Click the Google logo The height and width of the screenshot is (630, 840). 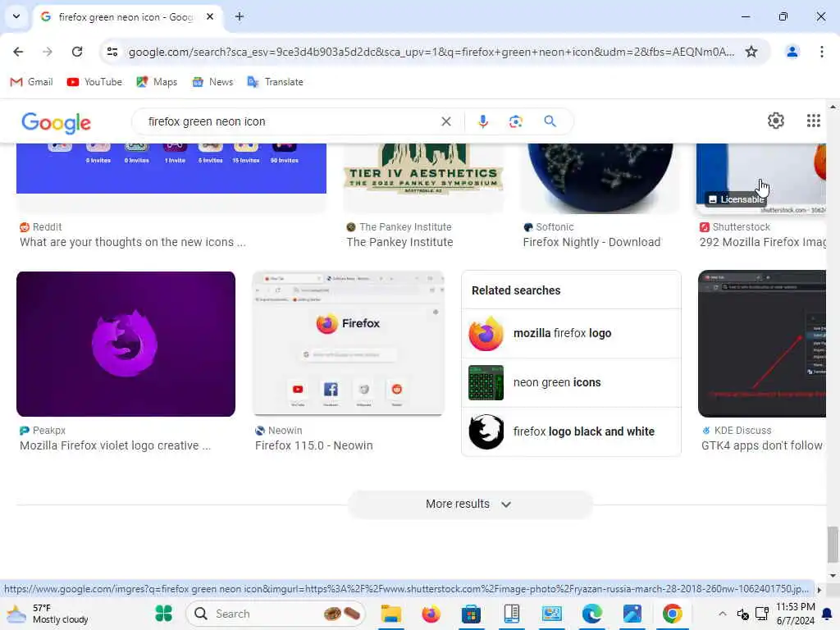(57, 123)
